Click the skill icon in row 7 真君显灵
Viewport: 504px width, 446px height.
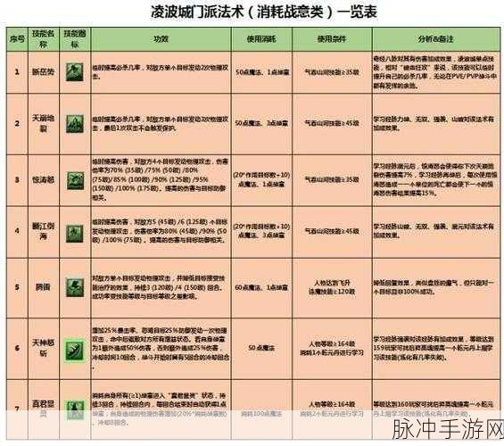75,409
